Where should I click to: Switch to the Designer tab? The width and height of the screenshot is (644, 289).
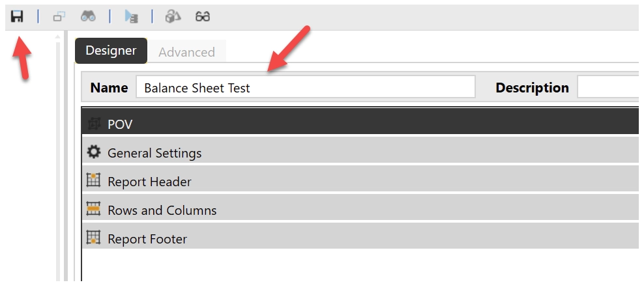click(x=111, y=51)
